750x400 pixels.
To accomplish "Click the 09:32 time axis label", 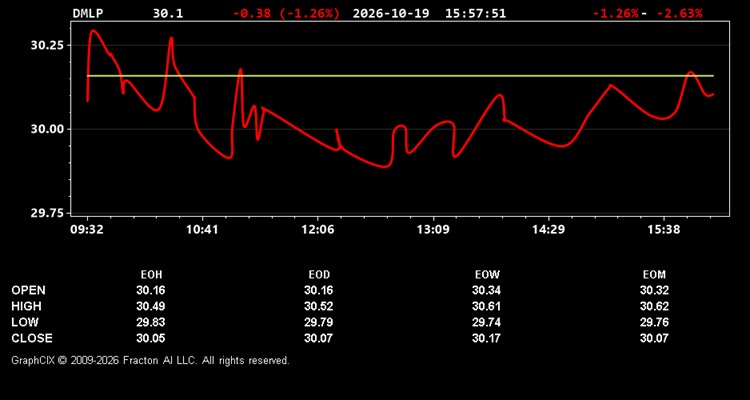I will point(87,230).
